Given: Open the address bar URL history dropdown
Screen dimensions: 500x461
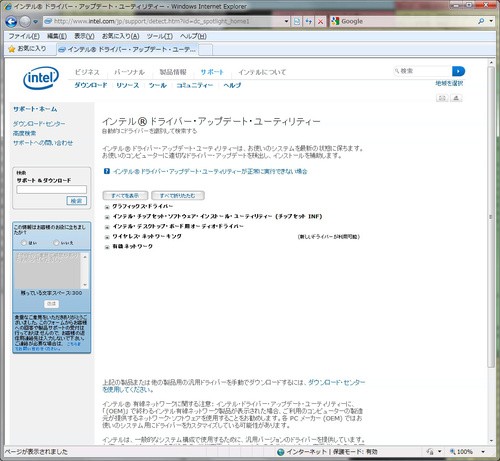Looking at the screenshot, I should 286,21.
